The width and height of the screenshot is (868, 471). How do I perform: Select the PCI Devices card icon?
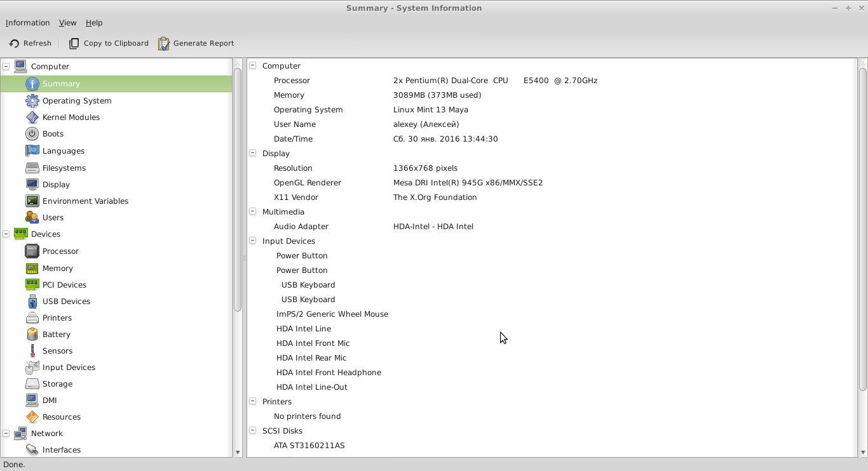pyautogui.click(x=32, y=285)
